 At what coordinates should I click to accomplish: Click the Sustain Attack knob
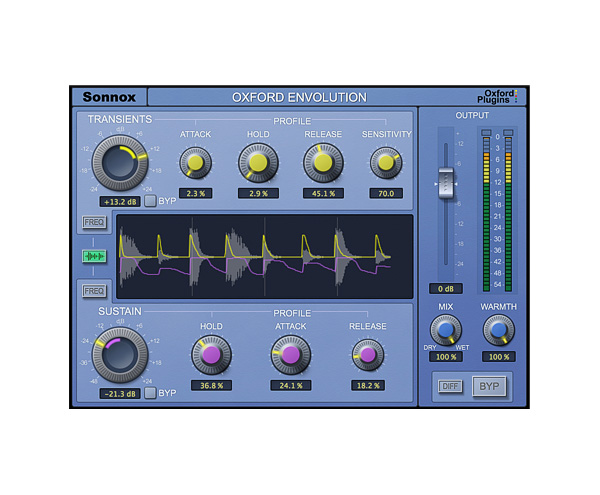291,355
